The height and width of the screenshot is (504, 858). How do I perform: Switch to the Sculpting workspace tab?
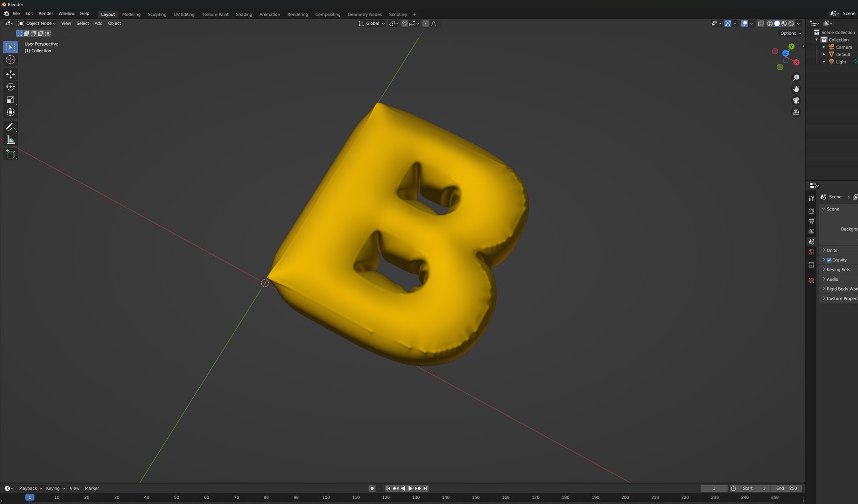tap(157, 14)
